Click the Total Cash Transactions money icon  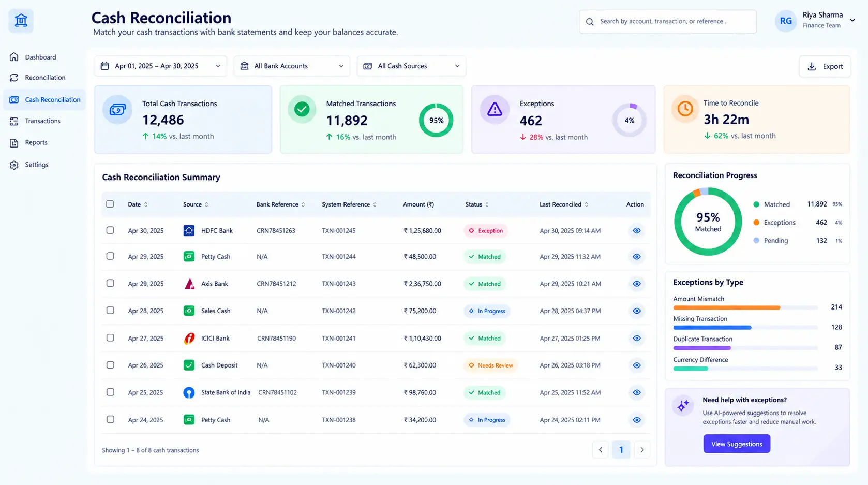pyautogui.click(x=117, y=109)
